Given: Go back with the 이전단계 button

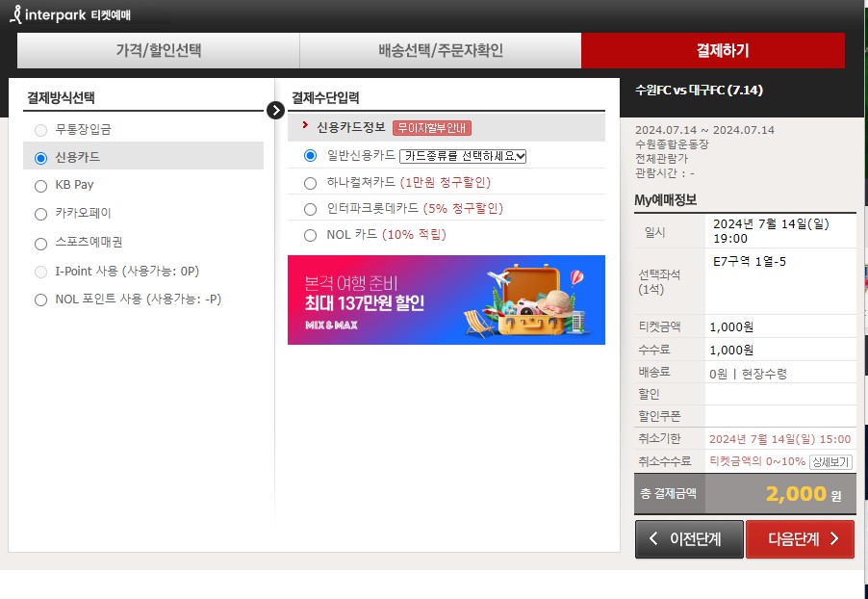Looking at the screenshot, I should click(x=689, y=539).
